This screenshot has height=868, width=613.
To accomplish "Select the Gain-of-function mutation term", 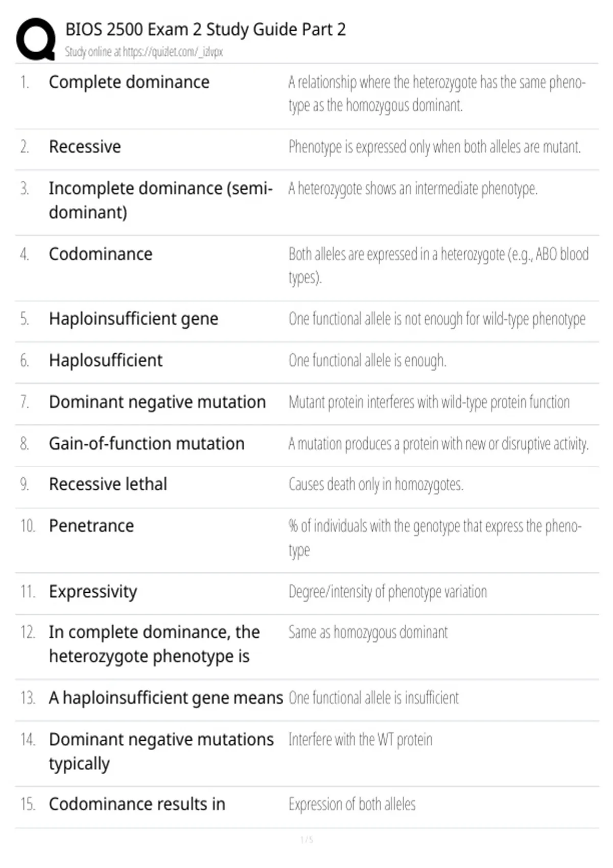I will coord(147,444).
